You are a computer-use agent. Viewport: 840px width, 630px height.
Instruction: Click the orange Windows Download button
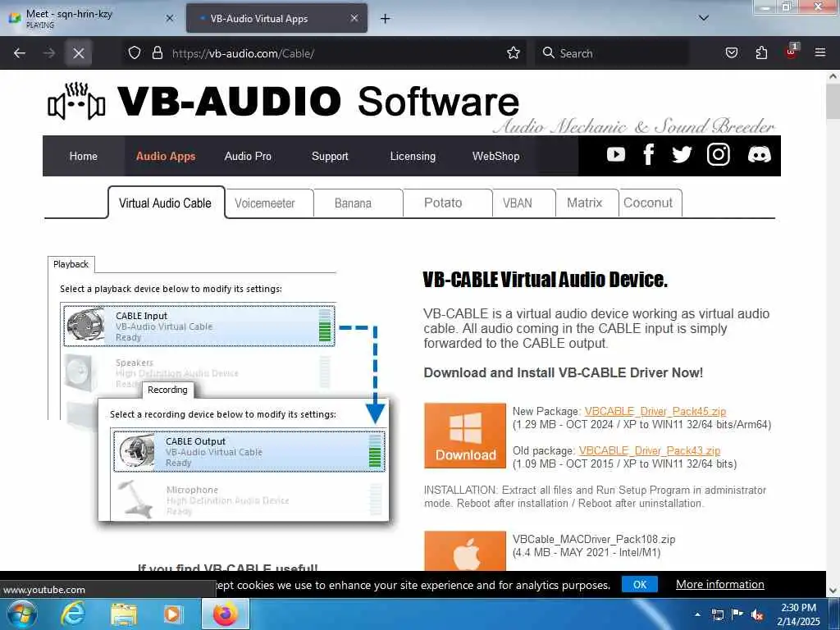[x=465, y=436]
